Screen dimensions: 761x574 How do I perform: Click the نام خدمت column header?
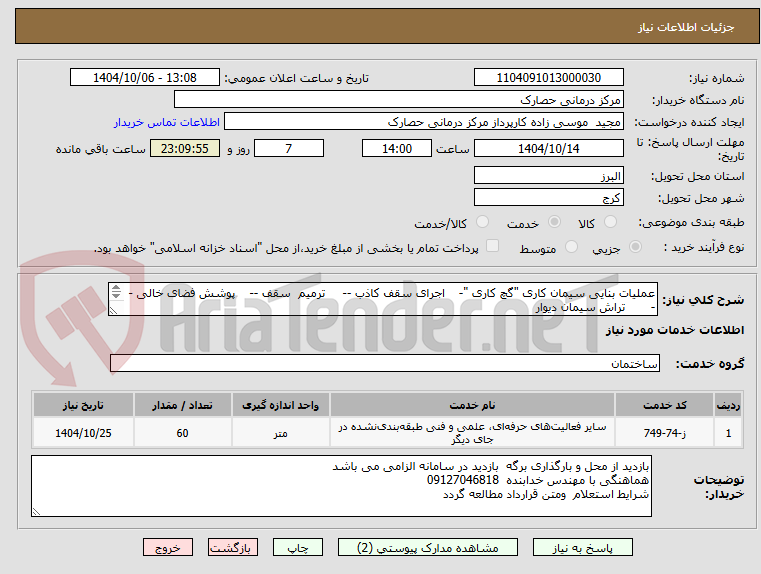click(x=472, y=405)
